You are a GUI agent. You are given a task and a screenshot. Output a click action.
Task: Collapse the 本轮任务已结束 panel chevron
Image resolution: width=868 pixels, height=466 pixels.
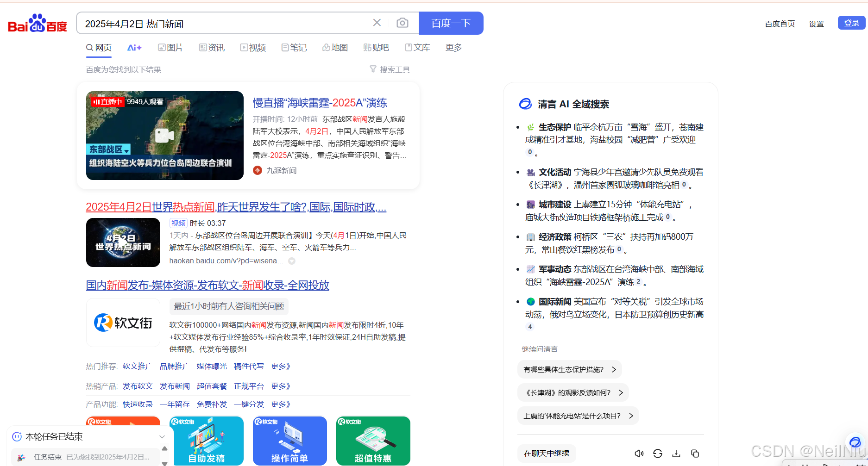(x=162, y=436)
